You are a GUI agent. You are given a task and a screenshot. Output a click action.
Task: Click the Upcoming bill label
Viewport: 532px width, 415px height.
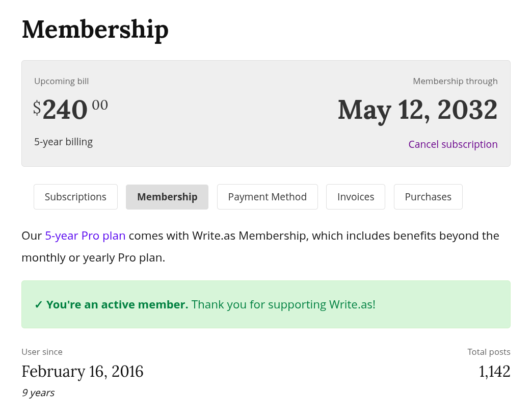pyautogui.click(x=61, y=81)
